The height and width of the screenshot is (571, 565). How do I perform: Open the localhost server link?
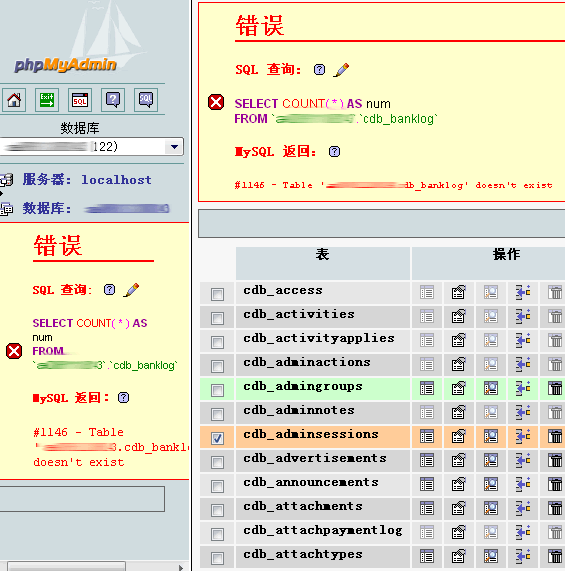click(116, 180)
